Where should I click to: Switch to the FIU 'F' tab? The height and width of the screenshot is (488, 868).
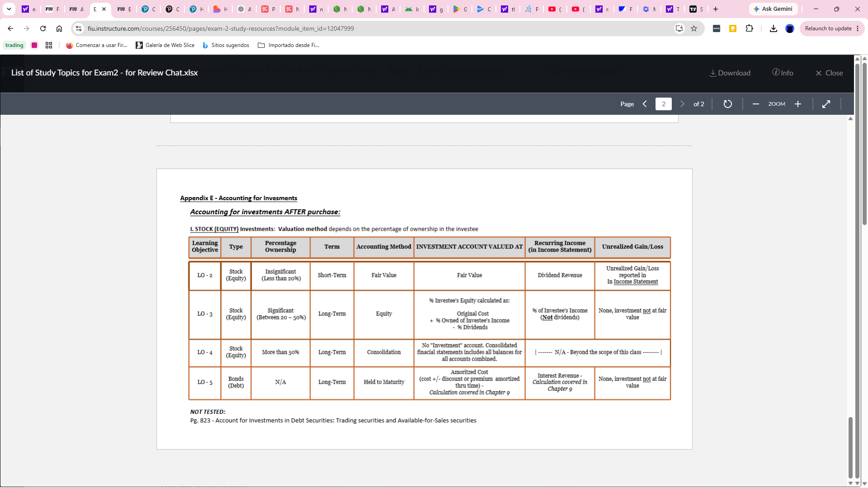(52, 9)
